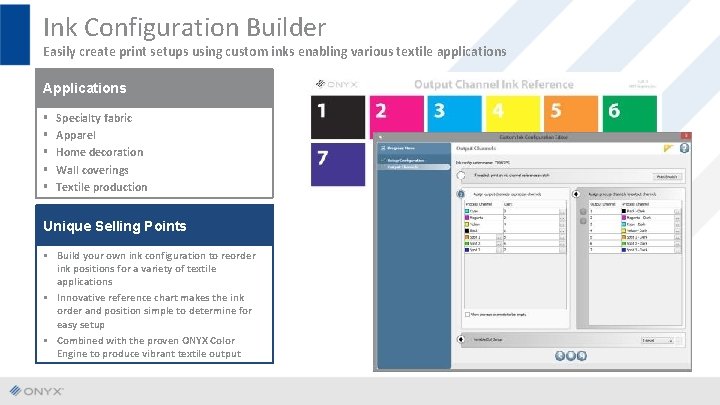
Task: Select magenta channel 2 square on reference chart
Action: (397, 114)
